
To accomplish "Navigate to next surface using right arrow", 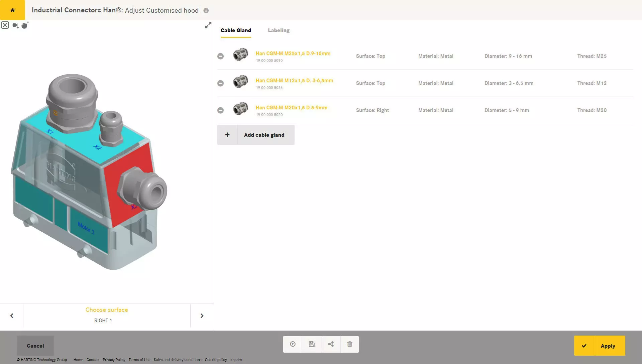I will pos(202,316).
